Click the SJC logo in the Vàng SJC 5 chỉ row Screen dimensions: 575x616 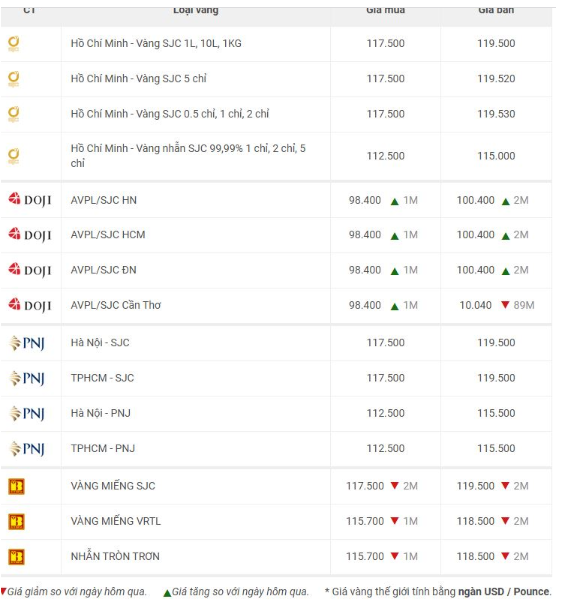tap(14, 79)
